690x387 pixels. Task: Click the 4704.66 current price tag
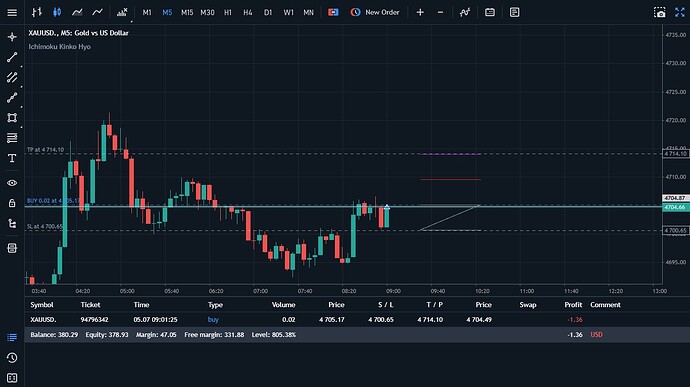675,207
